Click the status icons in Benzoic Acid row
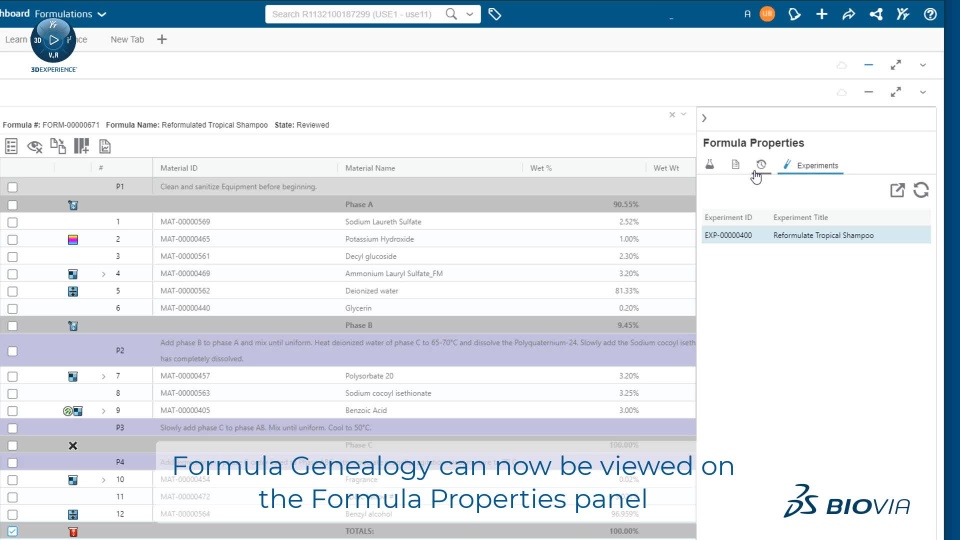This screenshot has width=960, height=540. point(72,411)
